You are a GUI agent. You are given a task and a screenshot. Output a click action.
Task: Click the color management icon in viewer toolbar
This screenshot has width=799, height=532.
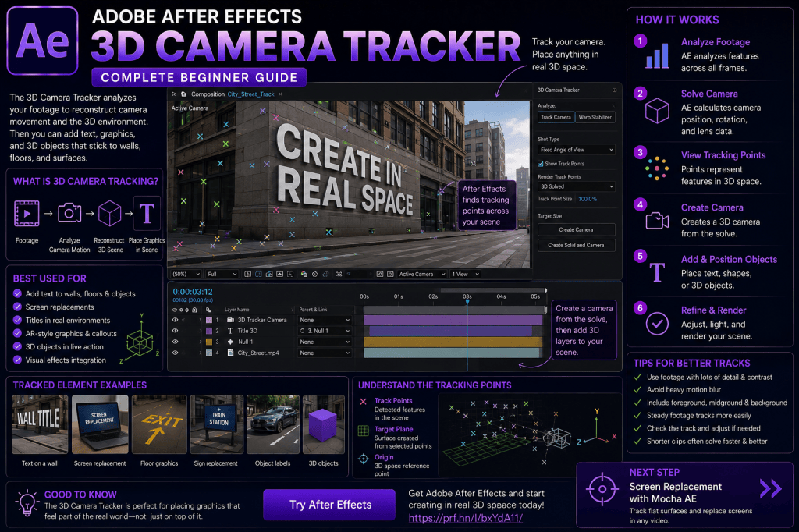[x=304, y=274]
